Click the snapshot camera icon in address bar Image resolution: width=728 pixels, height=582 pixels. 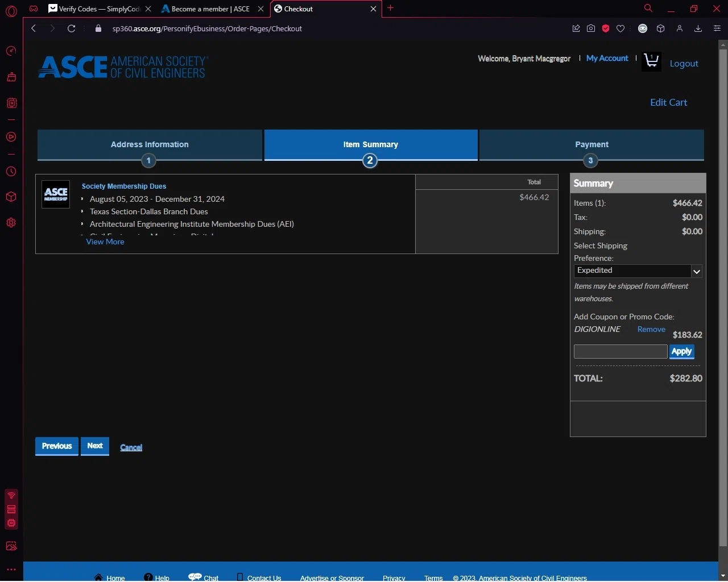(591, 28)
